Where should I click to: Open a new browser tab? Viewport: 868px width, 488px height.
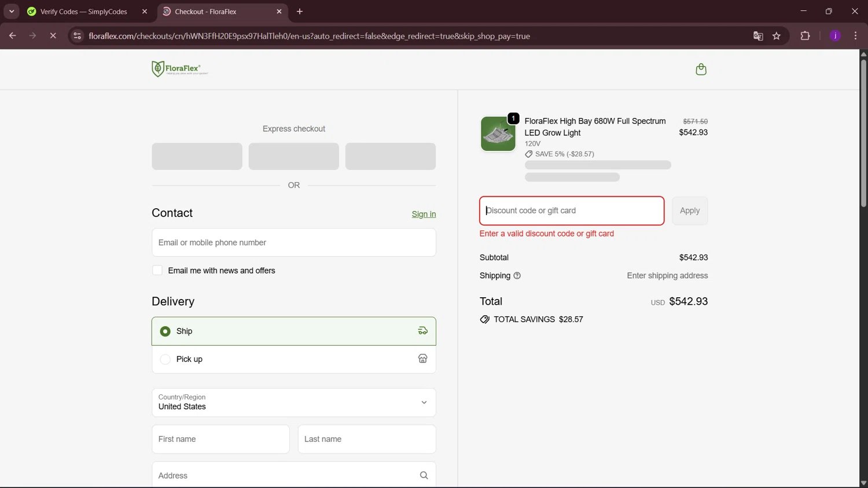[300, 12]
